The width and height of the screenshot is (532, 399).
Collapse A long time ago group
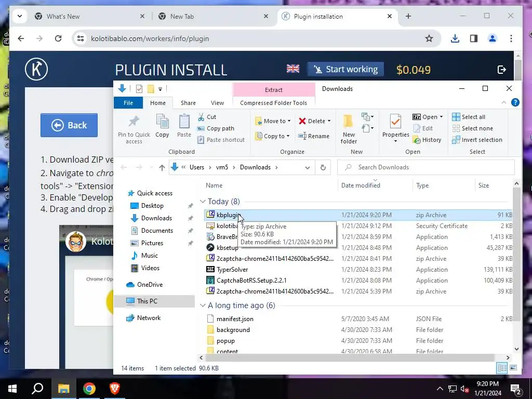[x=203, y=305]
